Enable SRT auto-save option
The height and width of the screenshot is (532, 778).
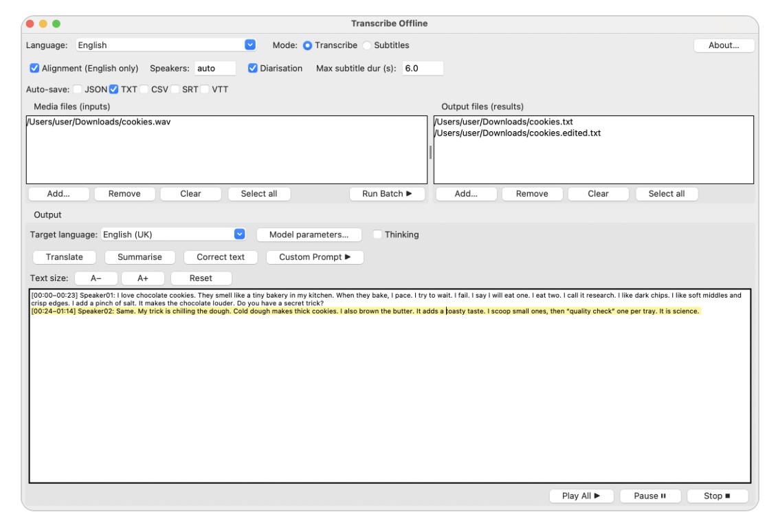coord(176,89)
